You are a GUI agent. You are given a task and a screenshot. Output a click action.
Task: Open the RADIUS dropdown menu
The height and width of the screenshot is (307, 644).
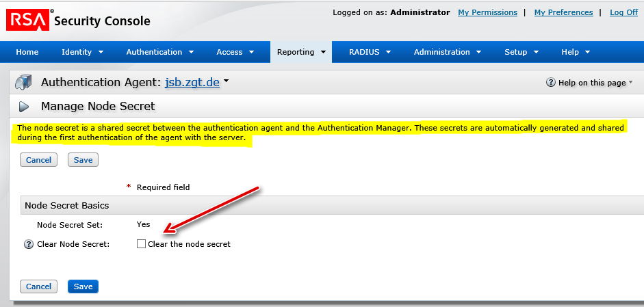pos(370,52)
